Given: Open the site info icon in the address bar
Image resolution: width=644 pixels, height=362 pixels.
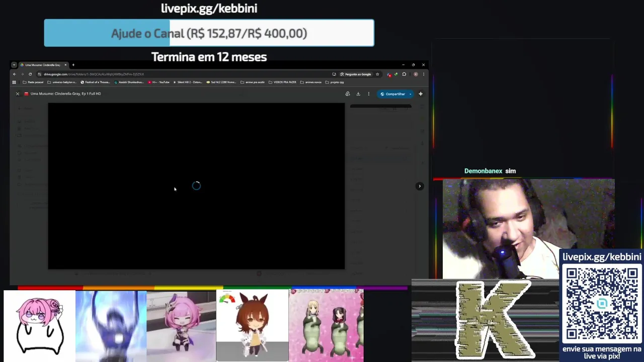Looking at the screenshot, I should pos(40,74).
